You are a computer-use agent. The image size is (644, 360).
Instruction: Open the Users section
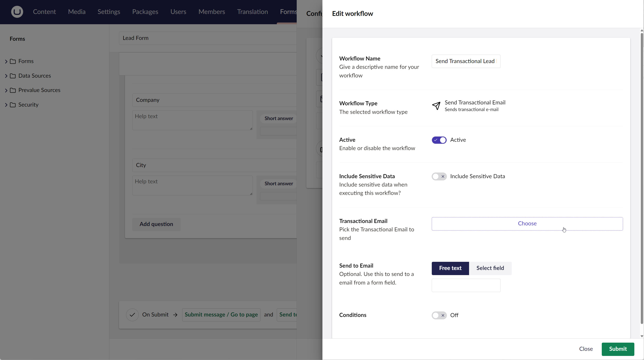178,12
